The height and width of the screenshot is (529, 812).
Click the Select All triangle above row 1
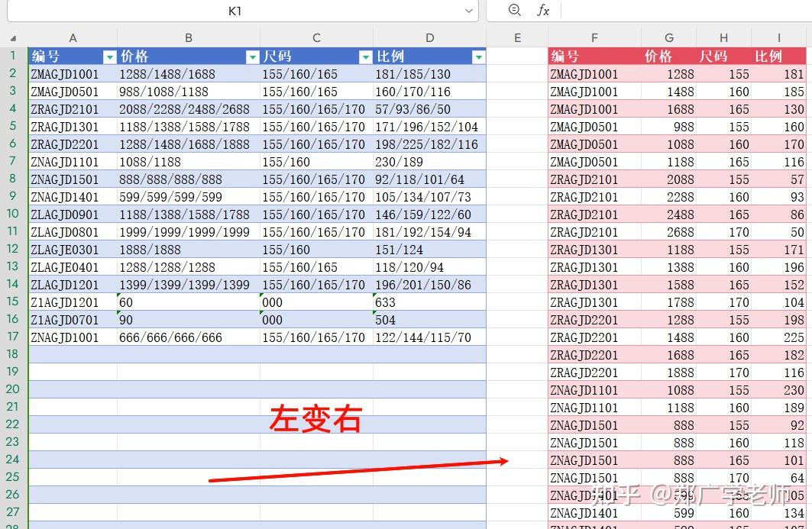coord(12,38)
